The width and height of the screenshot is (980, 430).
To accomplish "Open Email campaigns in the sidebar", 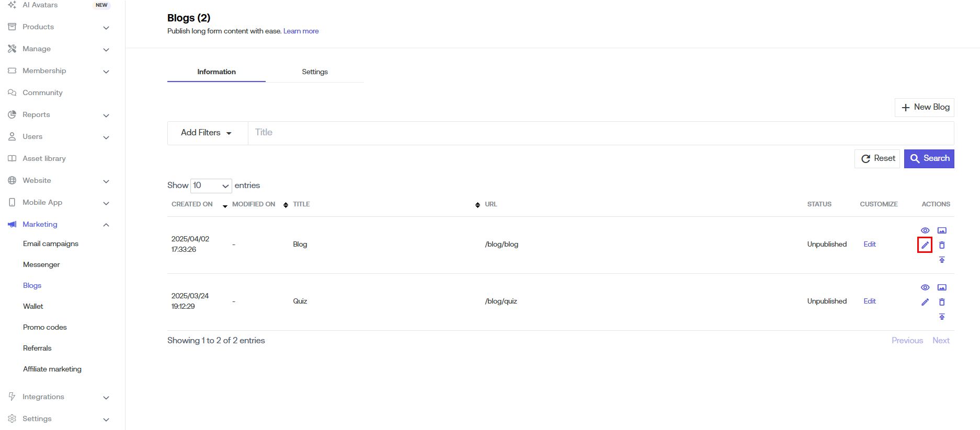I will pyautogui.click(x=51, y=243).
